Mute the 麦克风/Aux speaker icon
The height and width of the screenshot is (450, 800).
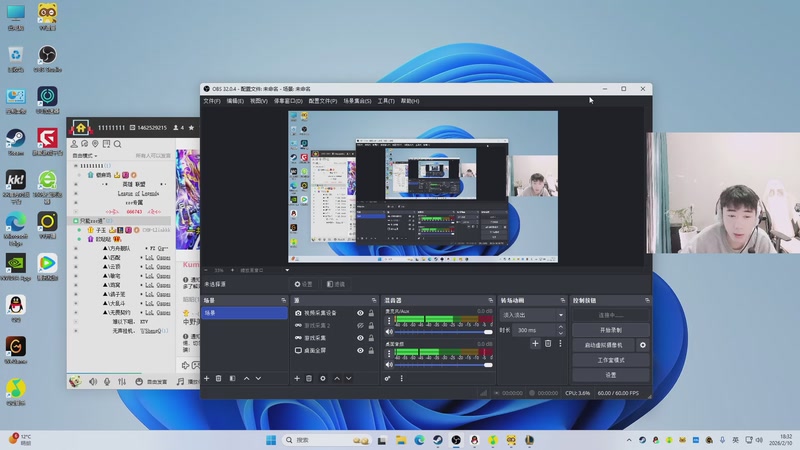point(388,332)
